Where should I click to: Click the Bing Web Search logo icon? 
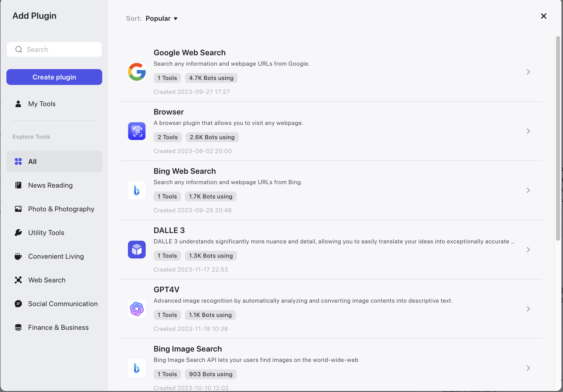[137, 190]
